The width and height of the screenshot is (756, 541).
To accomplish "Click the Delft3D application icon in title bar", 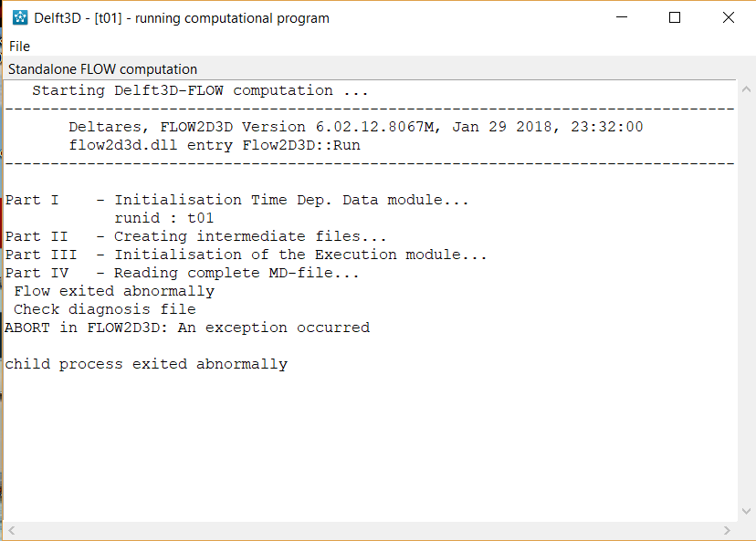I will coord(20,18).
